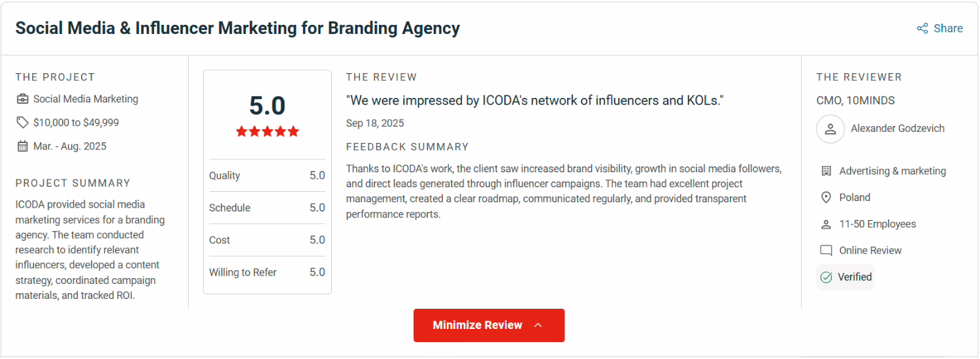Image resolution: width=980 pixels, height=359 pixels.
Task: Click the Online Review chat bubble icon
Action: (826, 251)
